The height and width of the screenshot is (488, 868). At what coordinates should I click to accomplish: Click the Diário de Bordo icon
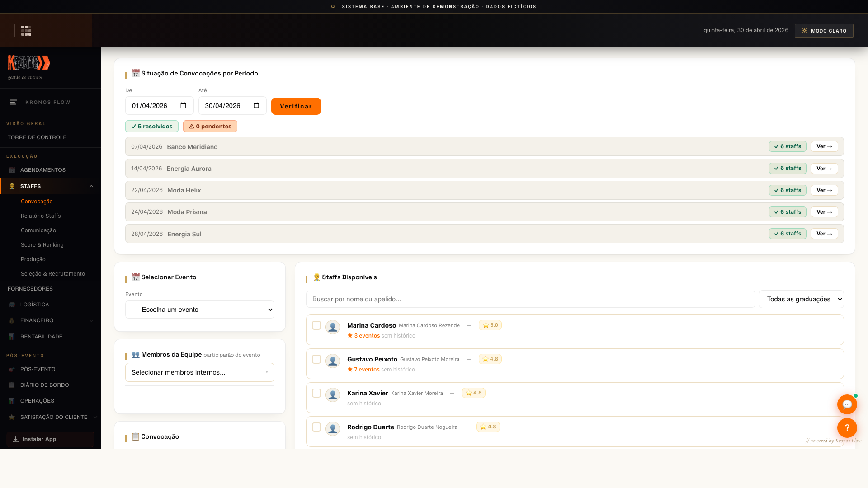click(x=12, y=385)
